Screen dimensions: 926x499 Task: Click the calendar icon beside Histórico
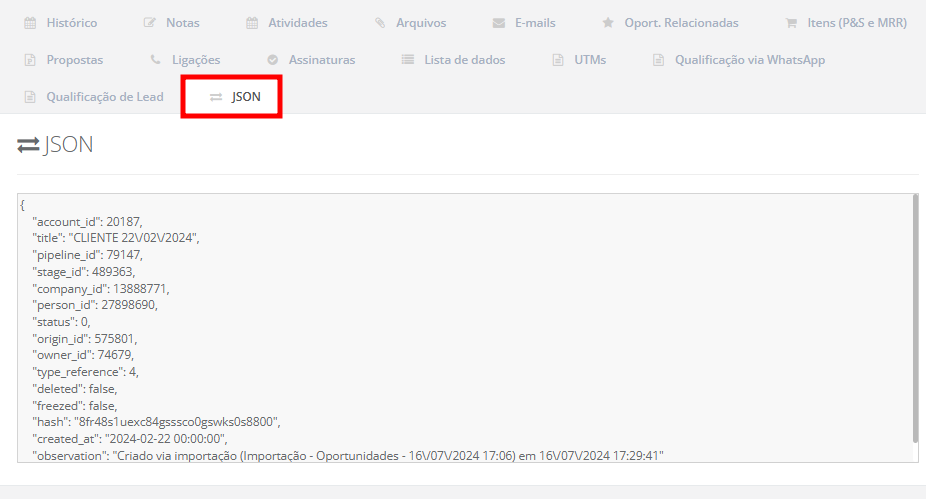30,22
